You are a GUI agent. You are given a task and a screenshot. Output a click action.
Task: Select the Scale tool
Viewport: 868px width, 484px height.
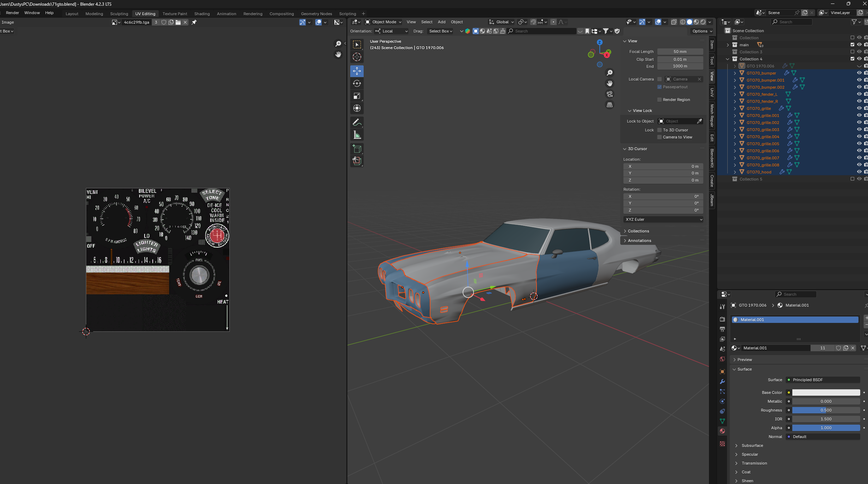357,96
